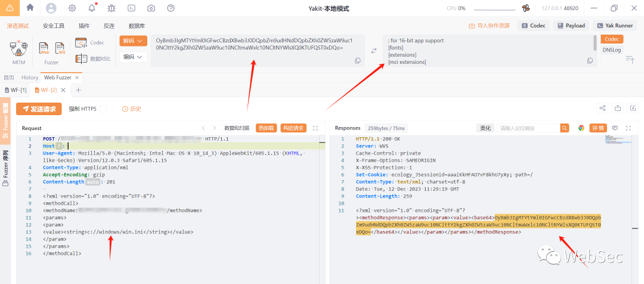This screenshot has height=284, width=644.
Task: Open the 数据库 database menu
Action: 137,26
